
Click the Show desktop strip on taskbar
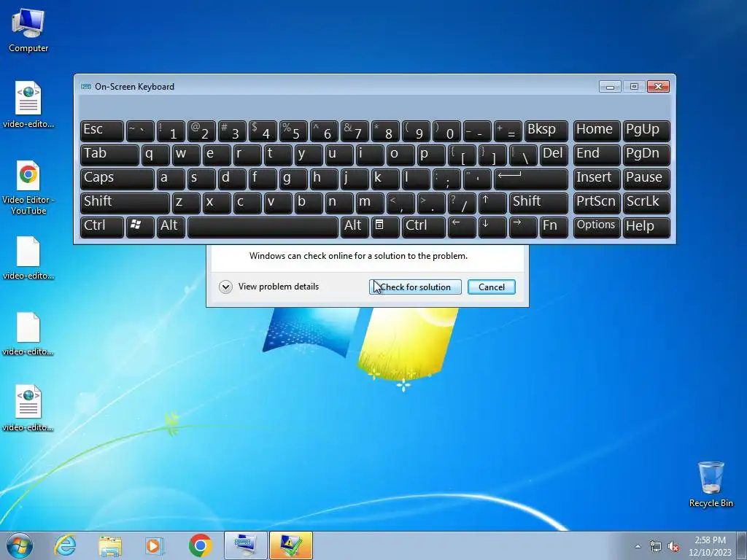pyautogui.click(x=742, y=545)
